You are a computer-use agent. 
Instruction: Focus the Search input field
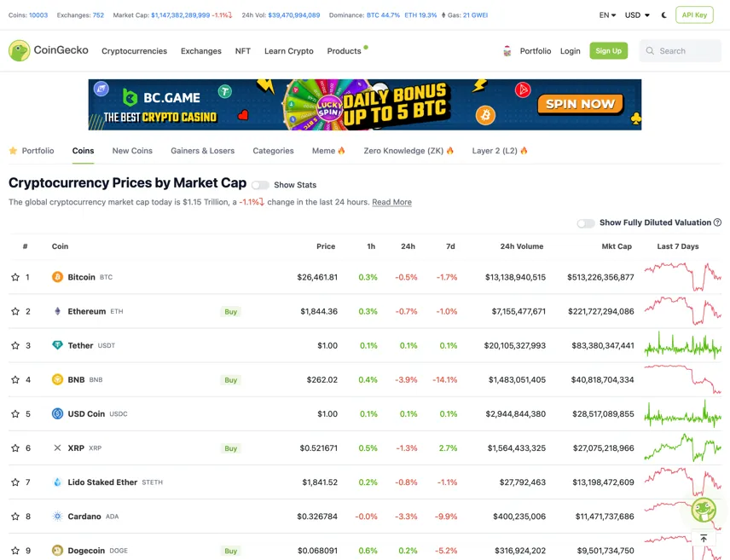(x=681, y=51)
